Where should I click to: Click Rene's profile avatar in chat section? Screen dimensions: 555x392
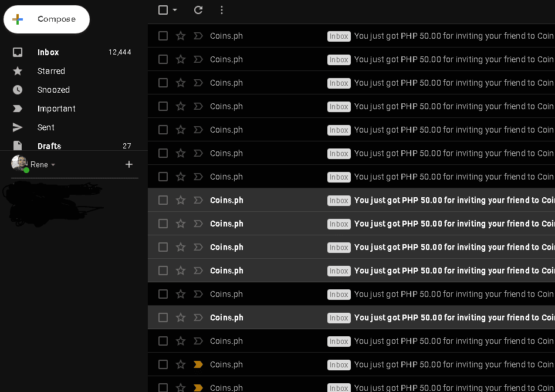(x=19, y=163)
